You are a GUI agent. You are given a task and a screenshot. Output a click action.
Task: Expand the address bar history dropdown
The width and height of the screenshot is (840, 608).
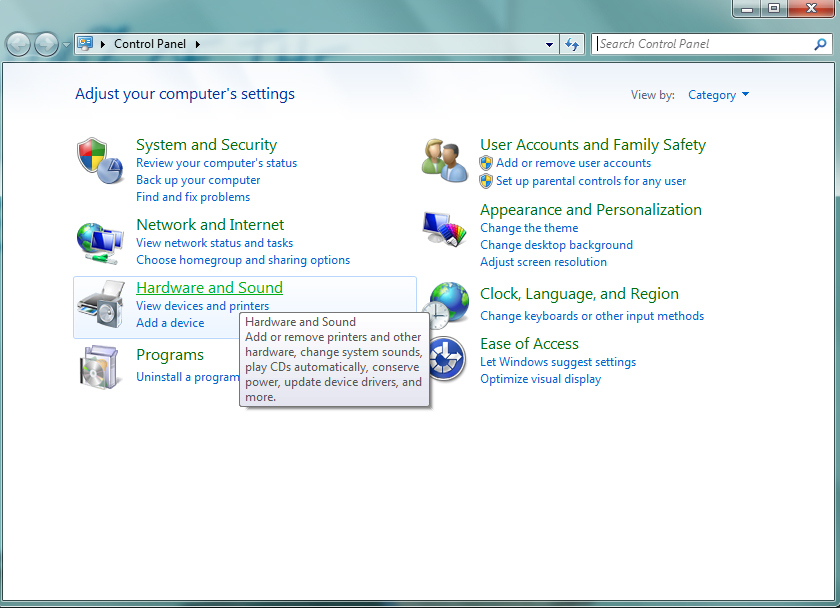(x=549, y=44)
